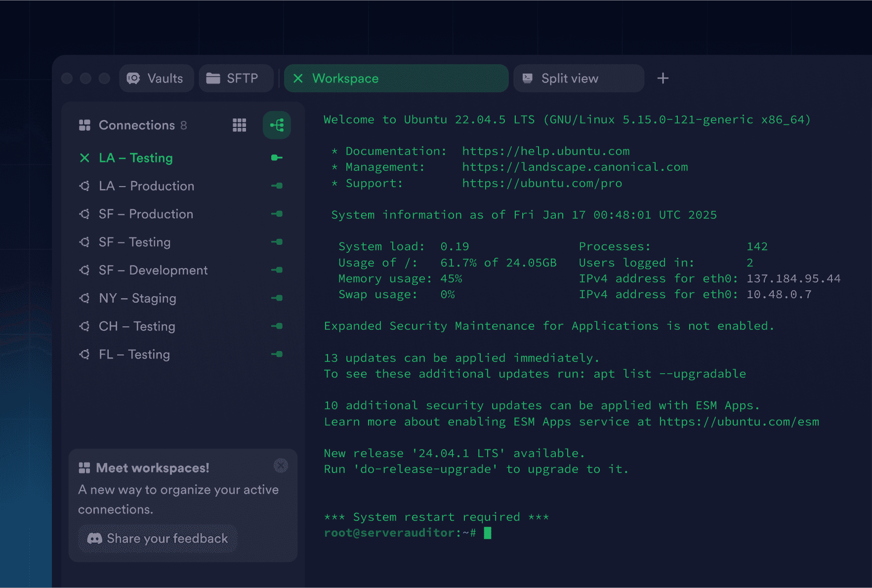872x588 pixels.
Task: Select NY – Staging connection
Action: [x=137, y=299]
